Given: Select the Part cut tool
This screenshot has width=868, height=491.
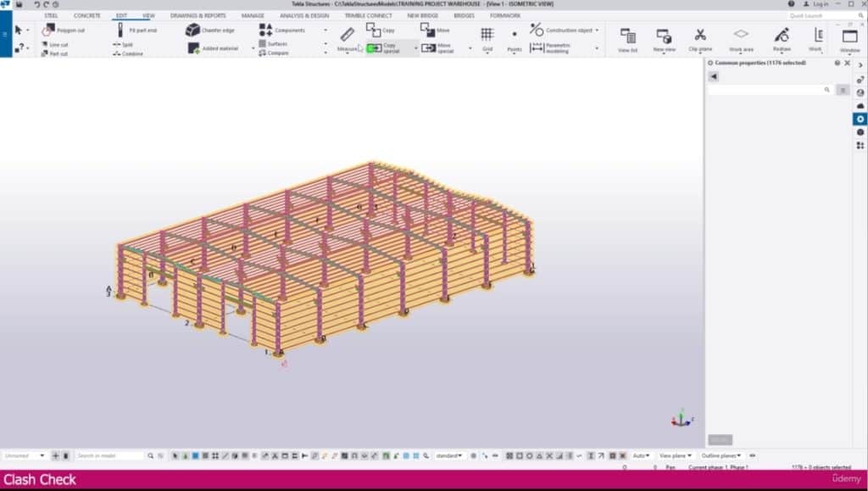Looking at the screenshot, I should pyautogui.click(x=55, y=53).
